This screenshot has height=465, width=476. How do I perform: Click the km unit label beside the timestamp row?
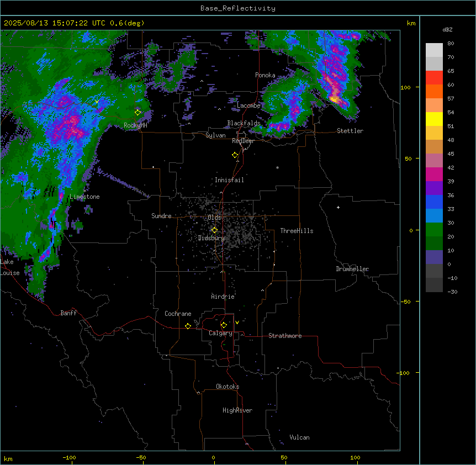pyautogui.click(x=411, y=23)
